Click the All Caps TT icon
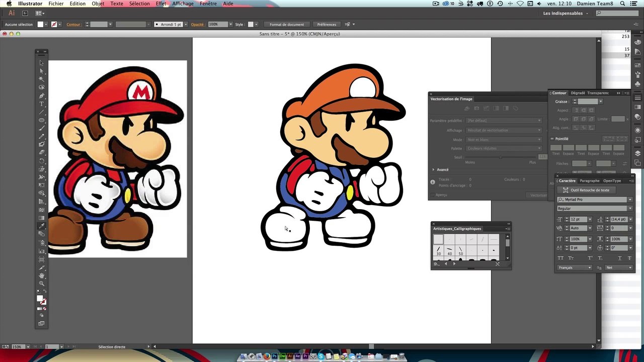644x362 pixels. point(560,258)
